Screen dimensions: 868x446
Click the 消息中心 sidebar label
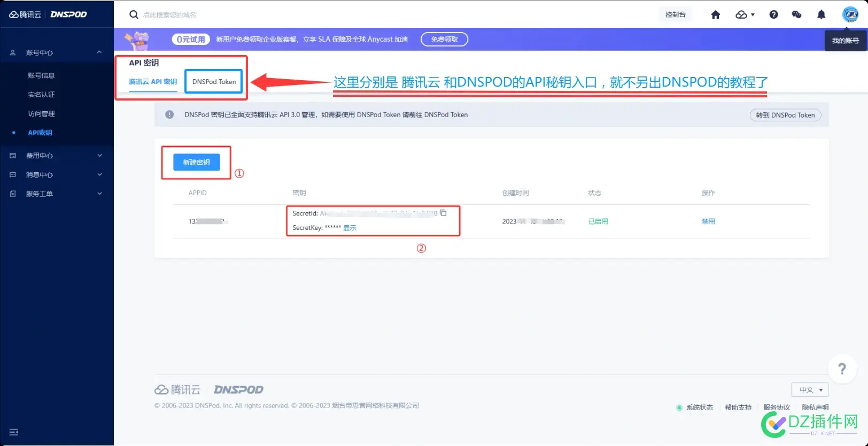click(x=40, y=175)
